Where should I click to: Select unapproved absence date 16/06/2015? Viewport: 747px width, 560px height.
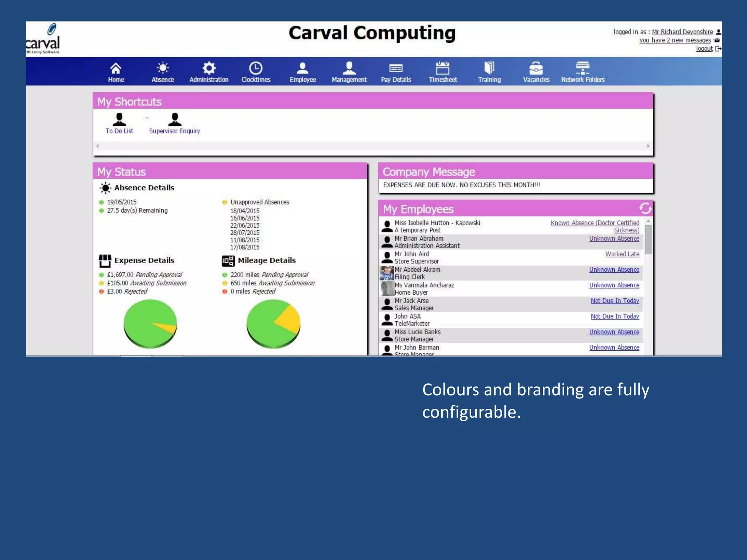[245, 218]
